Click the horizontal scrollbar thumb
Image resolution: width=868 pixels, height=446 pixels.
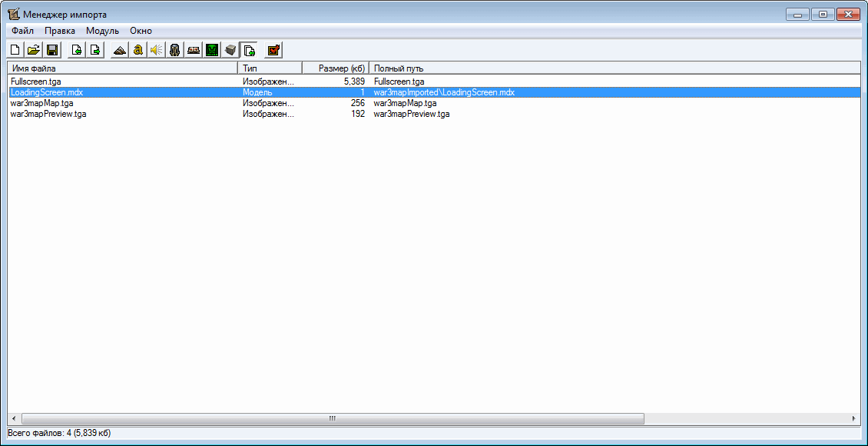click(x=333, y=418)
